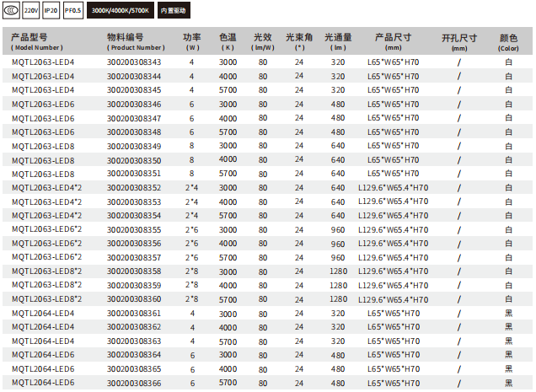Screen dimensions: 536x392
Task: Click product number 300200308344
Action: pos(134,76)
